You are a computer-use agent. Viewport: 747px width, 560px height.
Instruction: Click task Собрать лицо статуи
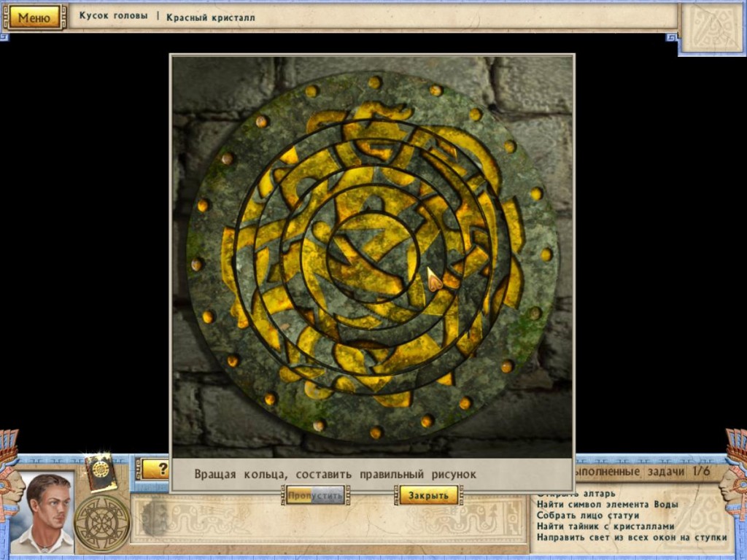tap(588, 516)
